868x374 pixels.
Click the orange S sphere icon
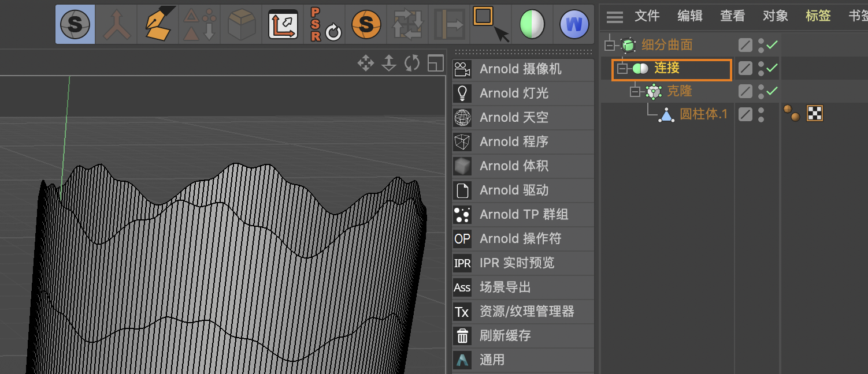(366, 24)
